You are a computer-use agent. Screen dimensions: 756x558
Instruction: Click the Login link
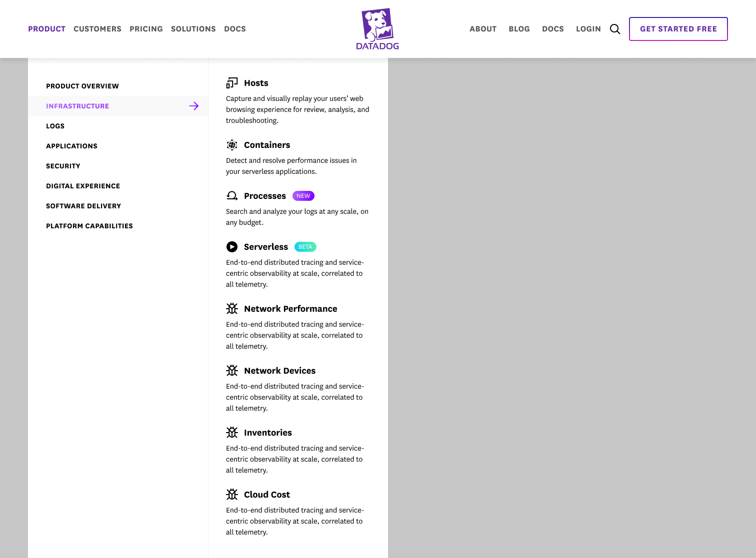point(588,29)
